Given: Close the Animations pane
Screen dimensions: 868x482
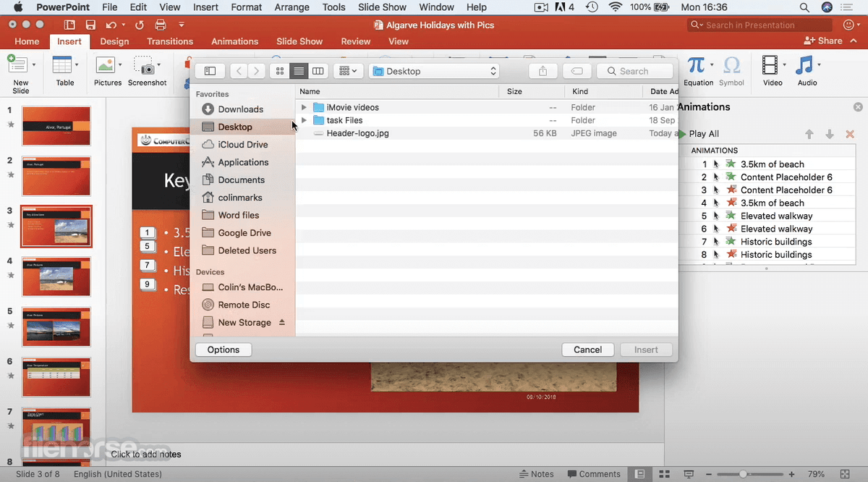Looking at the screenshot, I should pos(858,107).
